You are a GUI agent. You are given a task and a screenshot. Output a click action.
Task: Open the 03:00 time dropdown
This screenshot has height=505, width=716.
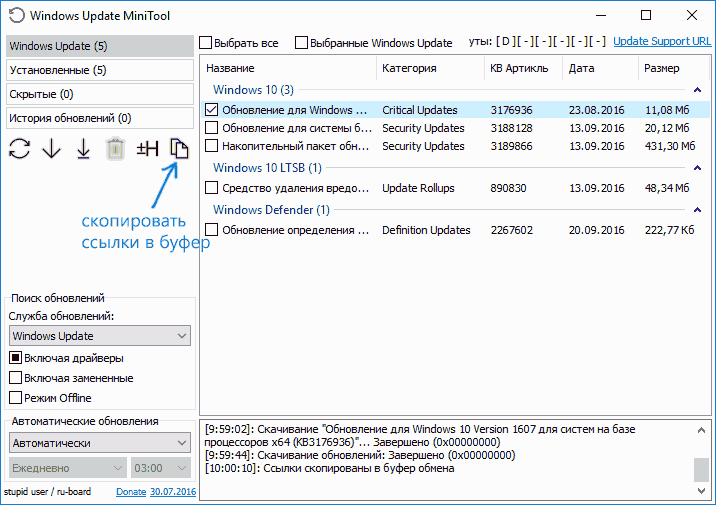pos(160,468)
